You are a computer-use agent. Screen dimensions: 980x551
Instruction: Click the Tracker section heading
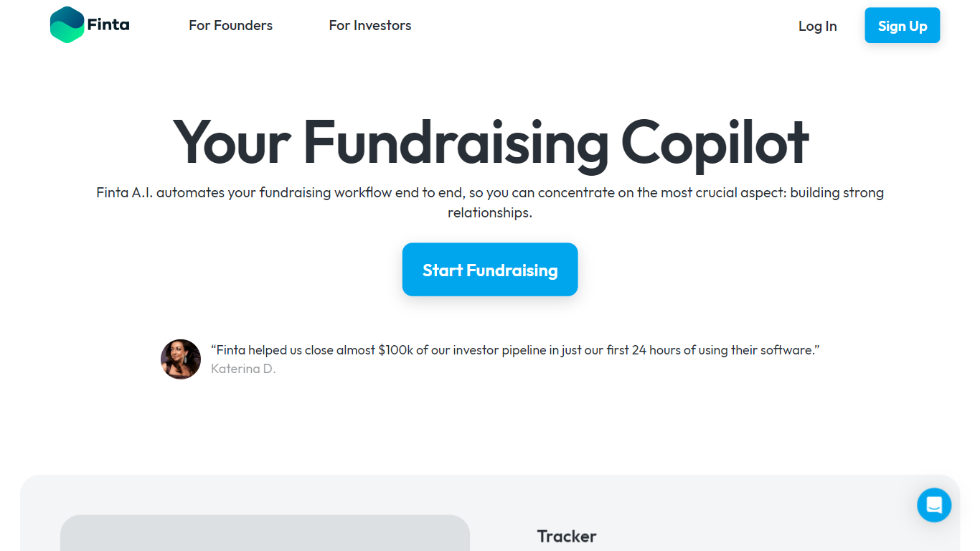point(567,536)
